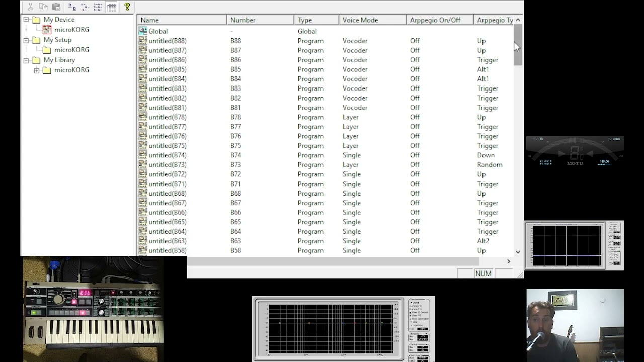Select the untitled(B87) row name
This screenshot has width=644, height=362.
[168, 50]
